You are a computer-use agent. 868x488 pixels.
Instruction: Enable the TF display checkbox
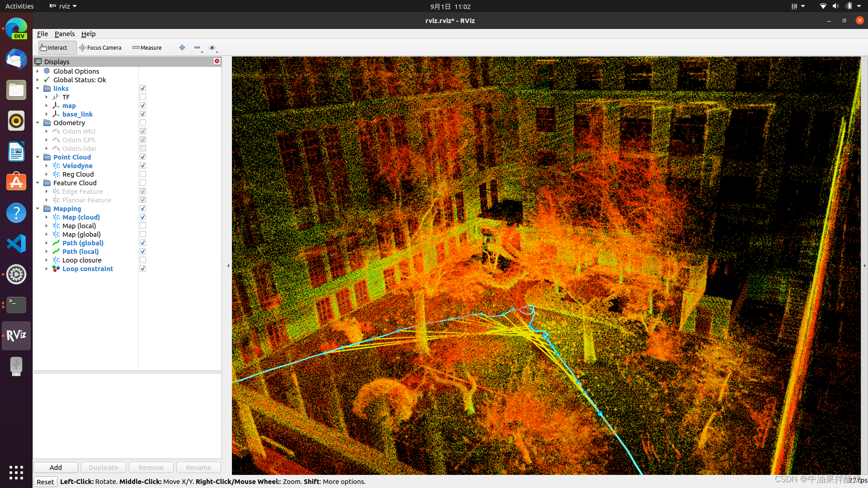[143, 97]
